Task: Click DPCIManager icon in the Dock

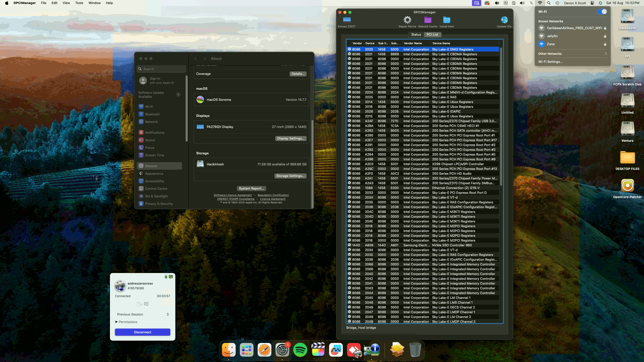Action: [372, 350]
